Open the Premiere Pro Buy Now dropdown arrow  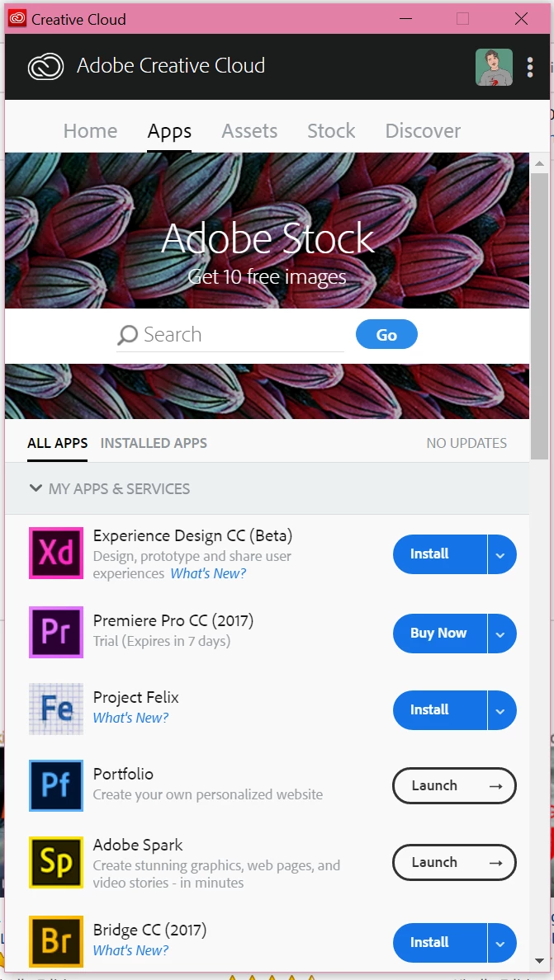[501, 634]
